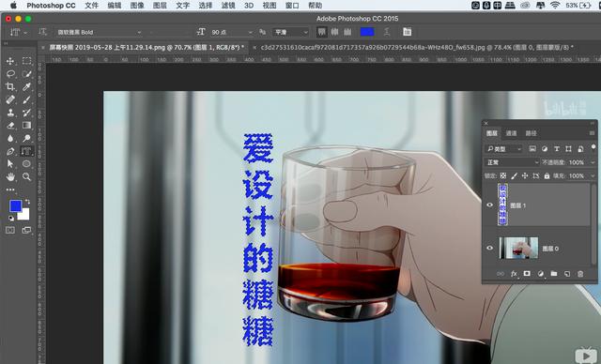This screenshot has height=364, width=601.
Task: Select the Pen tool
Action: coord(10,151)
